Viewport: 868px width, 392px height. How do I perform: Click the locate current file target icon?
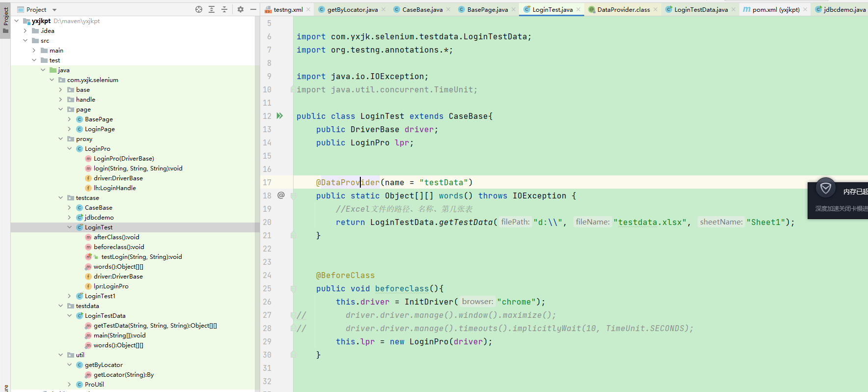pyautogui.click(x=199, y=9)
